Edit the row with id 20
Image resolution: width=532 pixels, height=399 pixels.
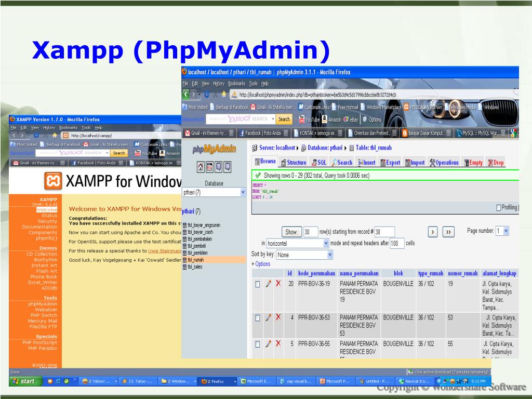[268, 283]
